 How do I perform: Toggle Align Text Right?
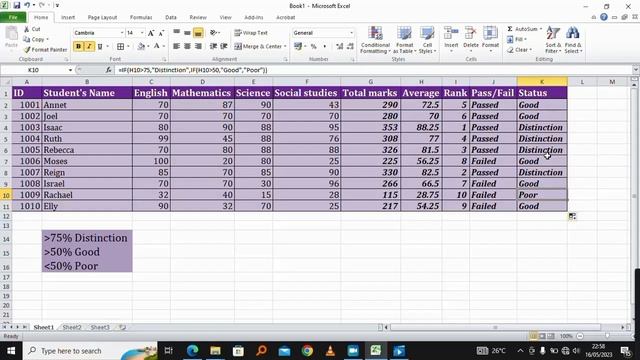pos(198,47)
